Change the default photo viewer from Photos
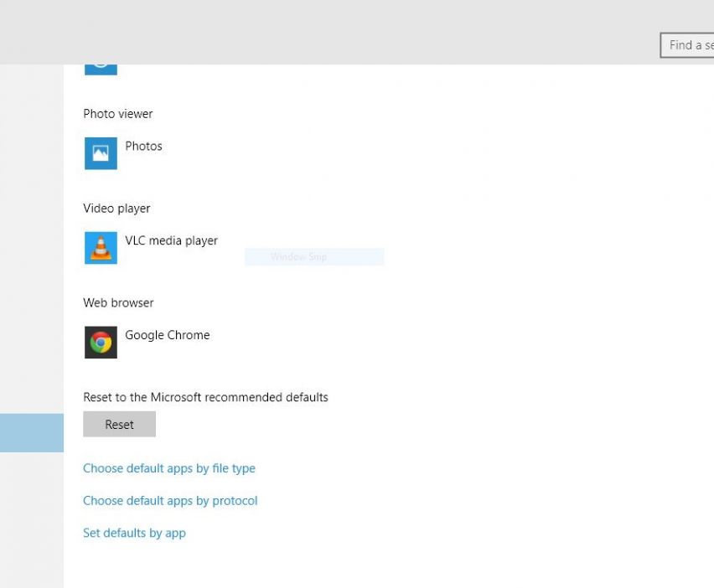The width and height of the screenshot is (714, 588). (x=143, y=147)
